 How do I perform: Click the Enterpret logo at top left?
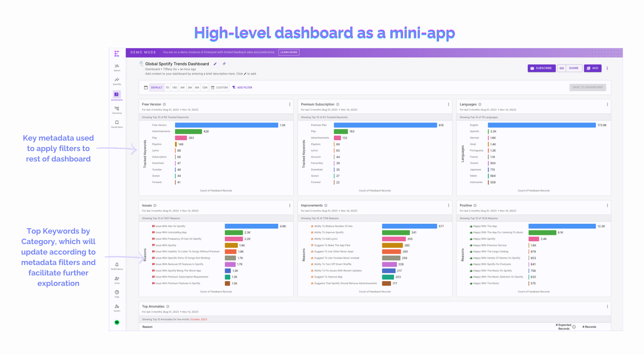click(117, 54)
